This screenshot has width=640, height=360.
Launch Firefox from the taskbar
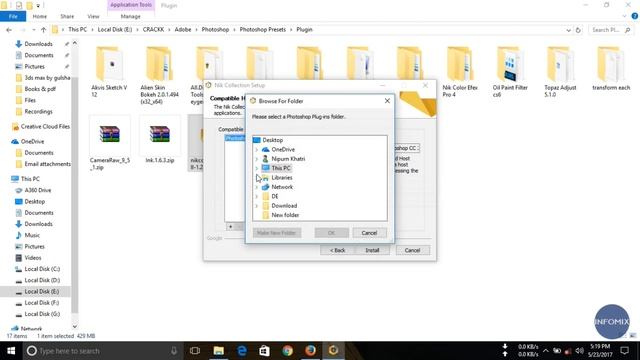point(310,351)
